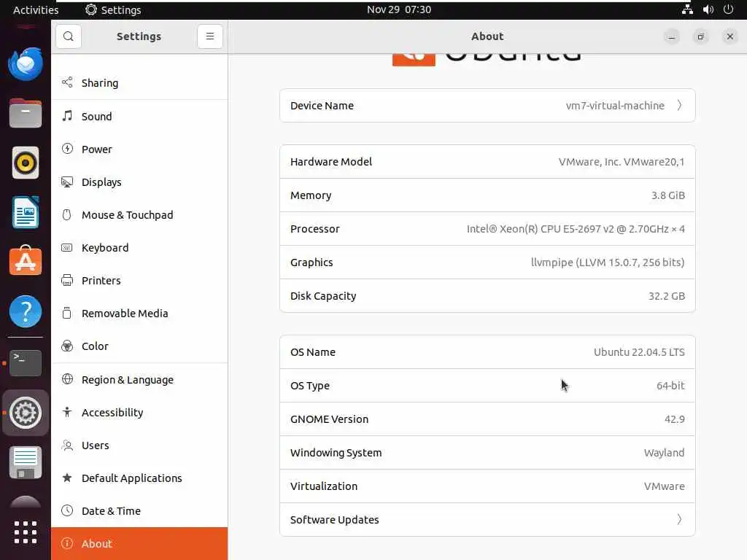
Task: Click the Memory value 3.8 GiB
Action: click(668, 195)
